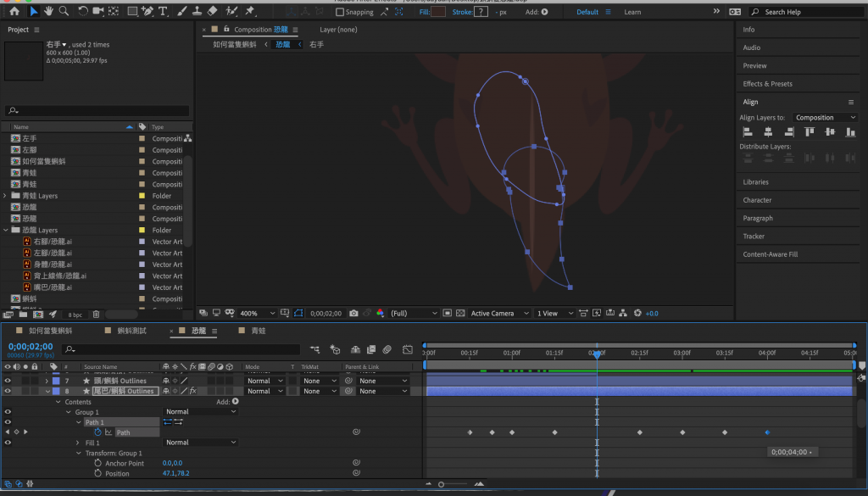The width and height of the screenshot is (868, 496).
Task: Open Align Layers to Composition dropdown
Action: [824, 117]
